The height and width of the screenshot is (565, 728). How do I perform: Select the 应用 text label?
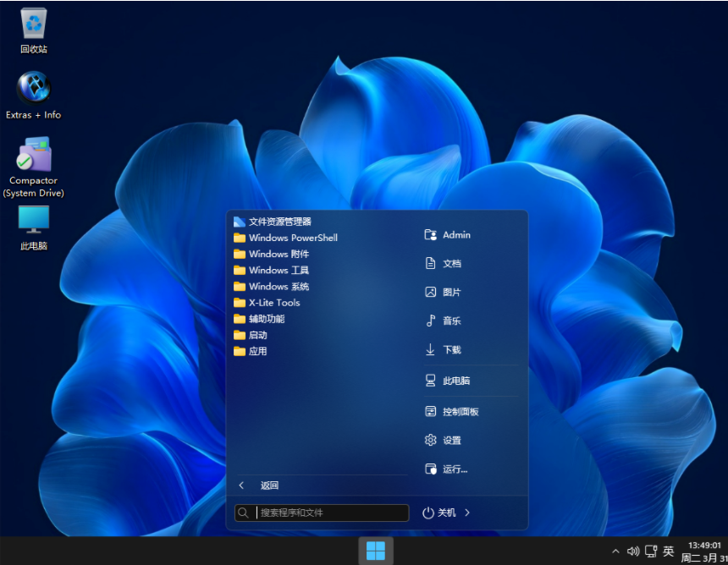(x=257, y=352)
